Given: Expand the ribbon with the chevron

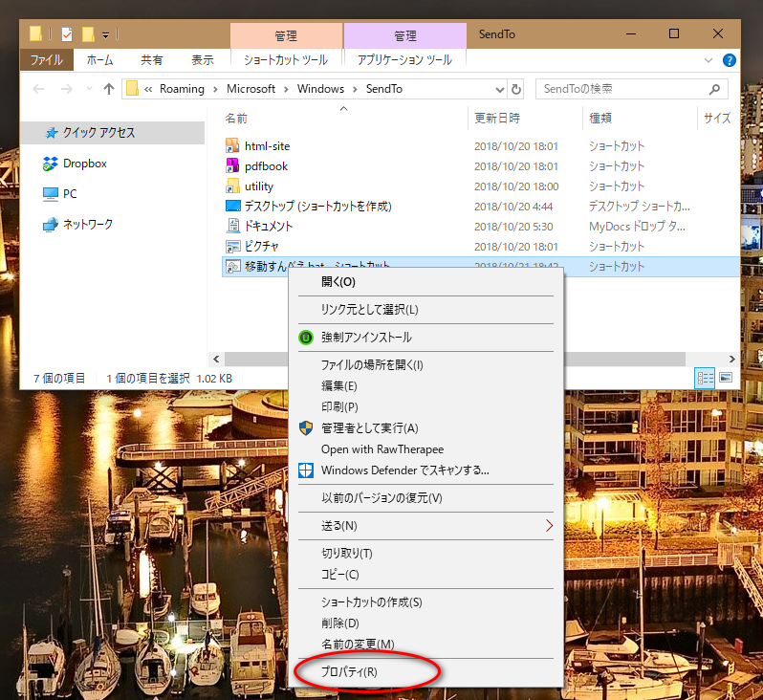Looking at the screenshot, I should pyautogui.click(x=708, y=59).
